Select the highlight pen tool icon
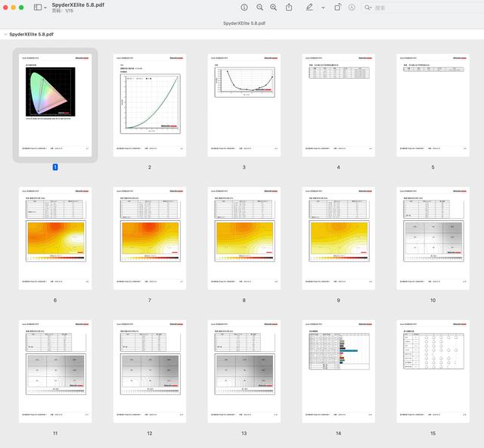This screenshot has width=484, height=448. (309, 7)
